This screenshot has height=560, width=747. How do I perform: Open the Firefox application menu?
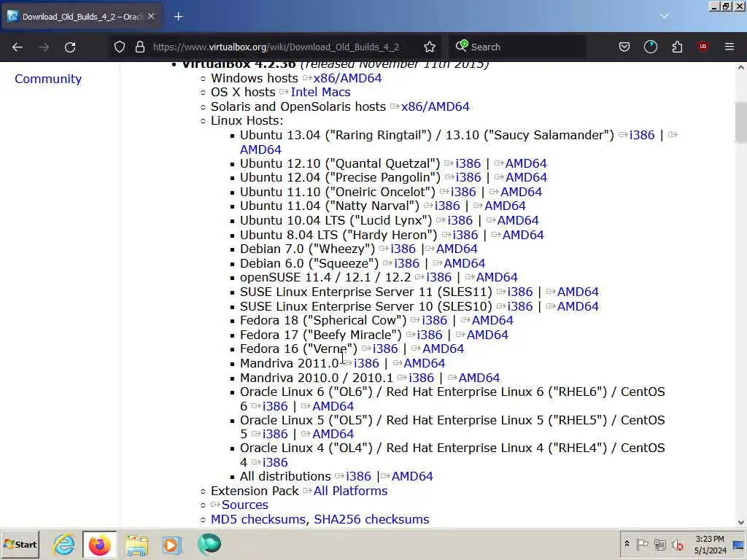tap(729, 47)
